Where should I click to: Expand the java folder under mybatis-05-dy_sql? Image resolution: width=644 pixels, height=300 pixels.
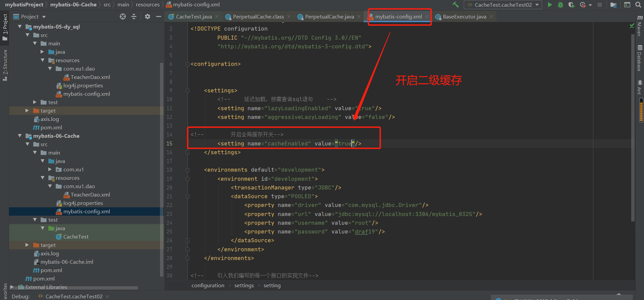(x=42, y=52)
